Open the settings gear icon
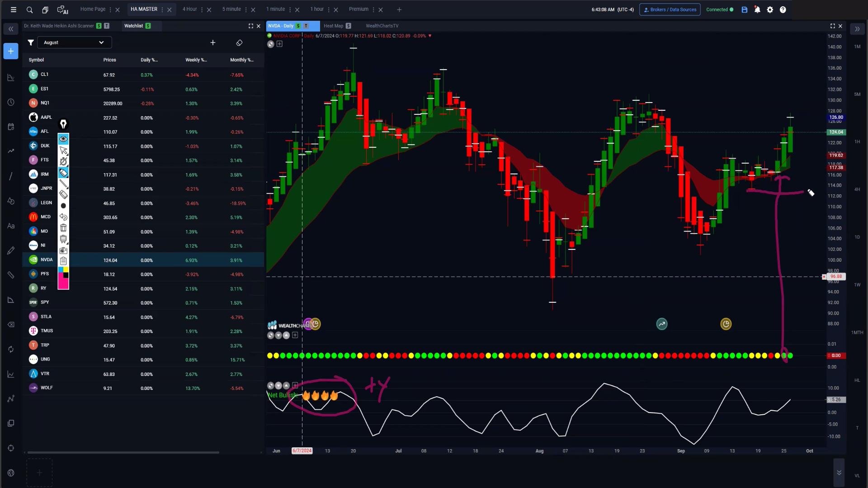Viewport: 868px width, 488px height. tap(770, 9)
